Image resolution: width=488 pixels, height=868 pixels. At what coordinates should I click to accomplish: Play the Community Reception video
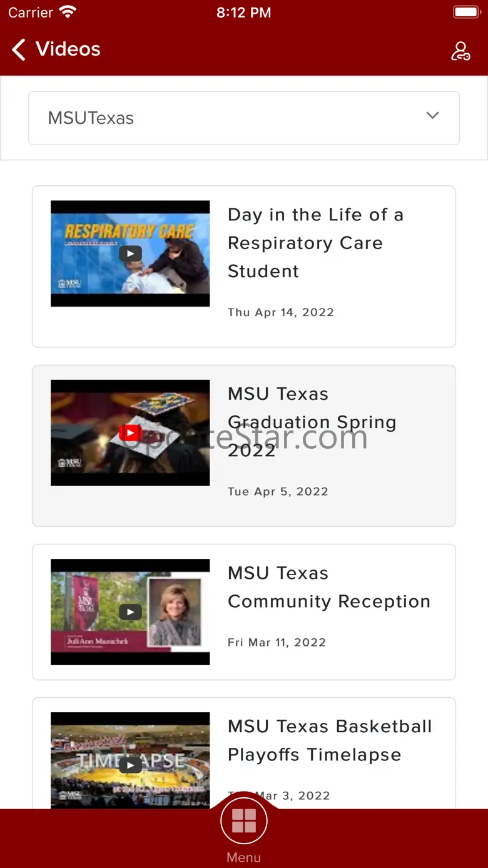130,611
